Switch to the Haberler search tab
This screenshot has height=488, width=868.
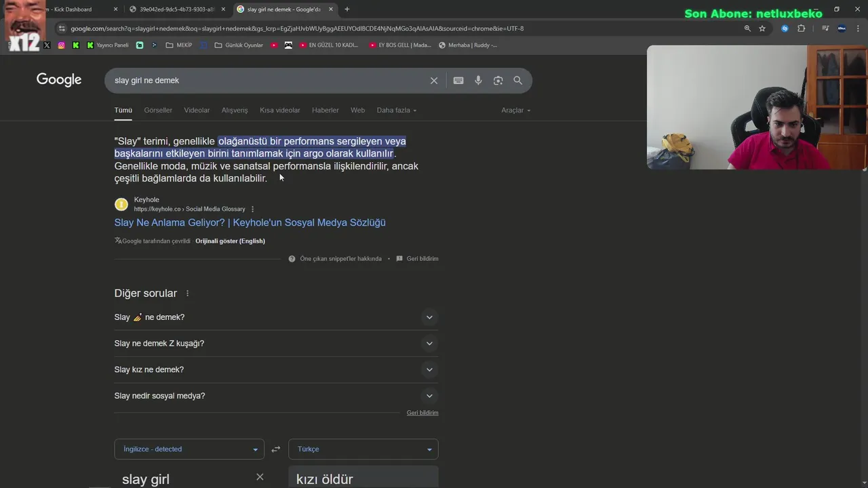(325, 110)
